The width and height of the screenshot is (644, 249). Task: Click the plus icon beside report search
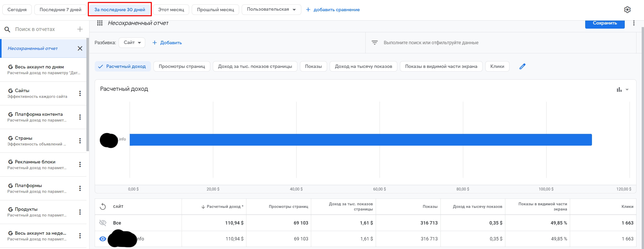pos(80,29)
